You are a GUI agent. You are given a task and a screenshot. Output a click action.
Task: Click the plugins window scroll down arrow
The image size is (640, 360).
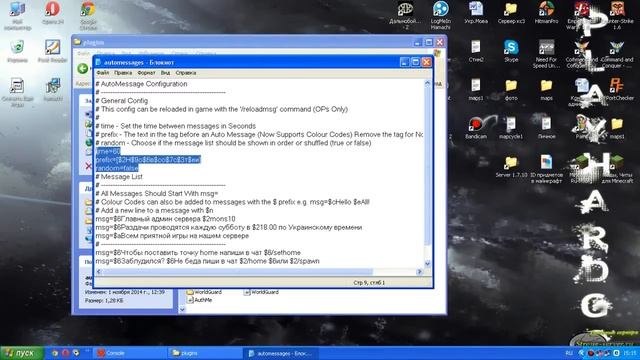tap(182, 309)
